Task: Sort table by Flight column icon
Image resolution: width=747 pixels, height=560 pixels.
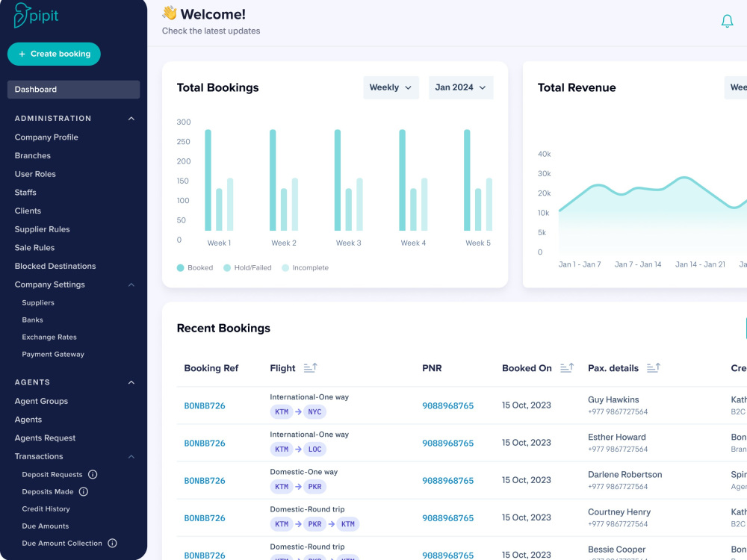Action: 311,367
